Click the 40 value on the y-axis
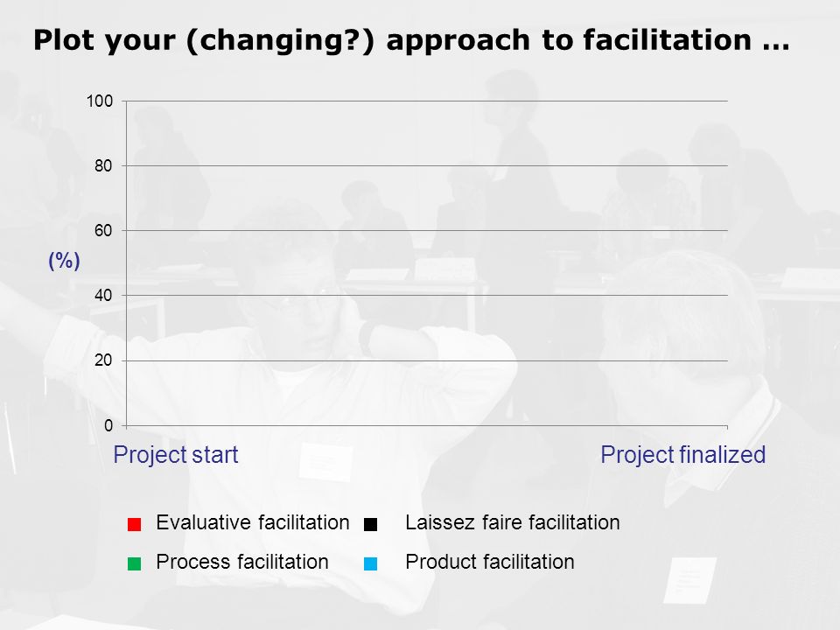The height and width of the screenshot is (630, 840). coord(103,295)
